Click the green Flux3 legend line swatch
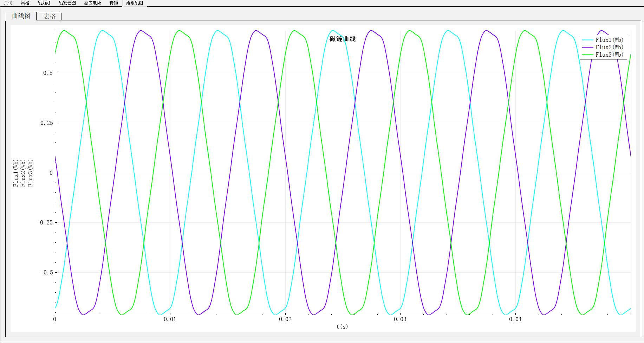The width and height of the screenshot is (644, 343). coord(588,55)
